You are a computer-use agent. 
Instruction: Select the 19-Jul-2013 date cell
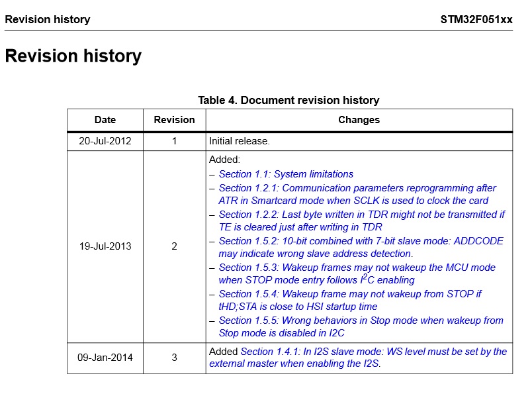tap(105, 246)
